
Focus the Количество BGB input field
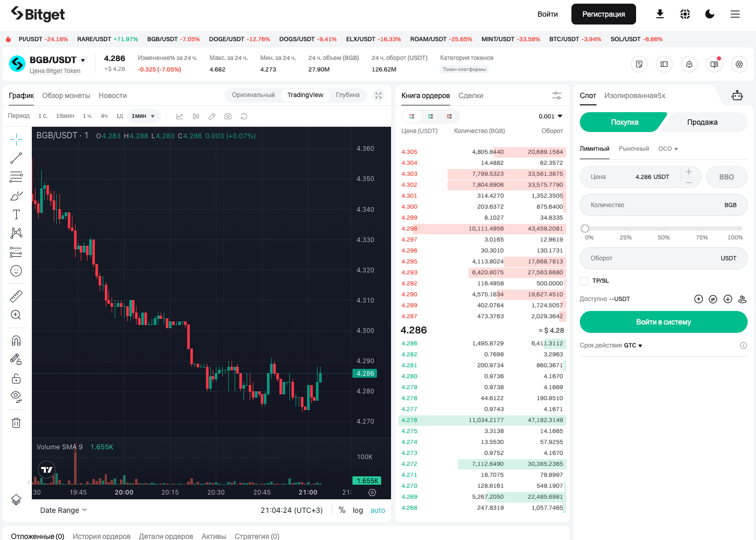click(664, 205)
